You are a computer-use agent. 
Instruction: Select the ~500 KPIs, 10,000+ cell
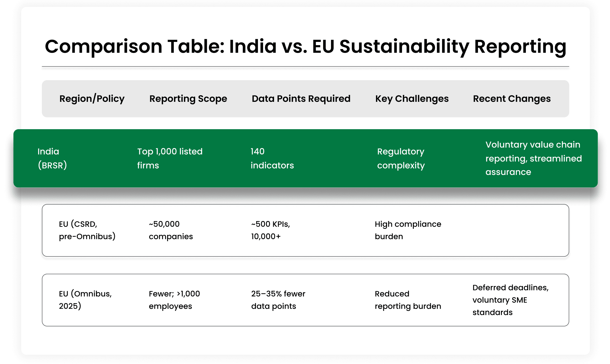270,230
